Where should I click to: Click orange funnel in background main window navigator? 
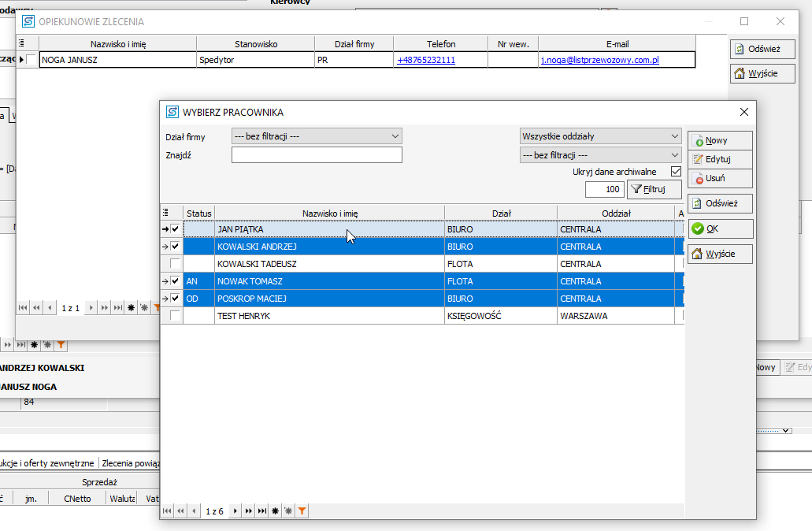[x=61, y=344]
